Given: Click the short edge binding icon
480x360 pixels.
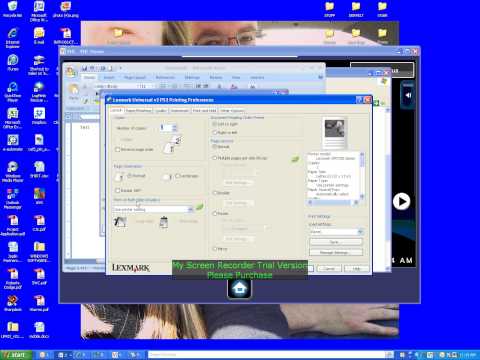Looking at the screenshot, I should click(x=164, y=222).
